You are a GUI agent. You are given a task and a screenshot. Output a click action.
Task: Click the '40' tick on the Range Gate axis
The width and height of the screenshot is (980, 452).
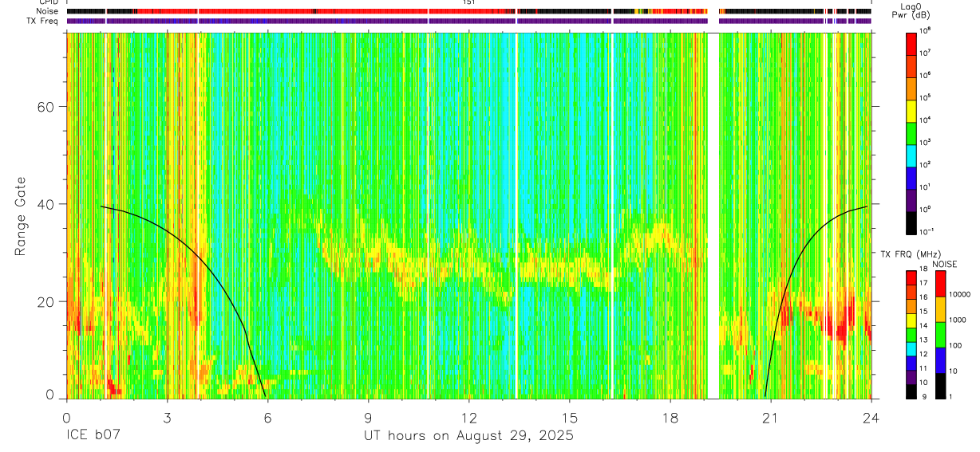click(45, 204)
